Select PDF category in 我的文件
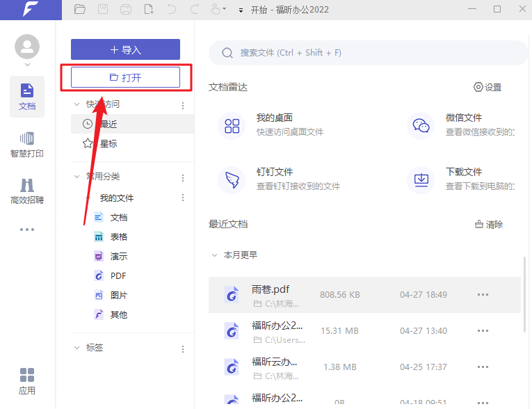The height and width of the screenshot is (409, 532). click(x=118, y=276)
